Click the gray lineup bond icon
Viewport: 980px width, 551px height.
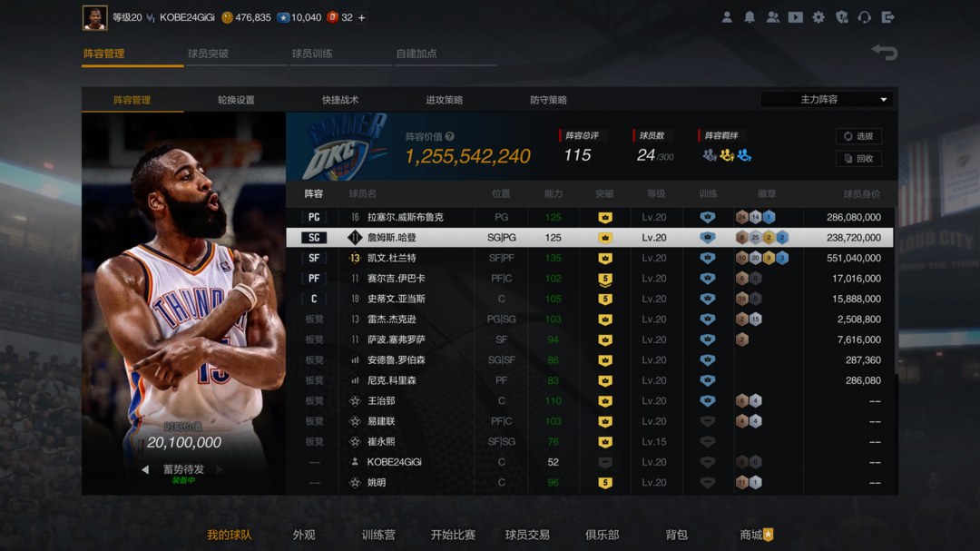pos(710,155)
